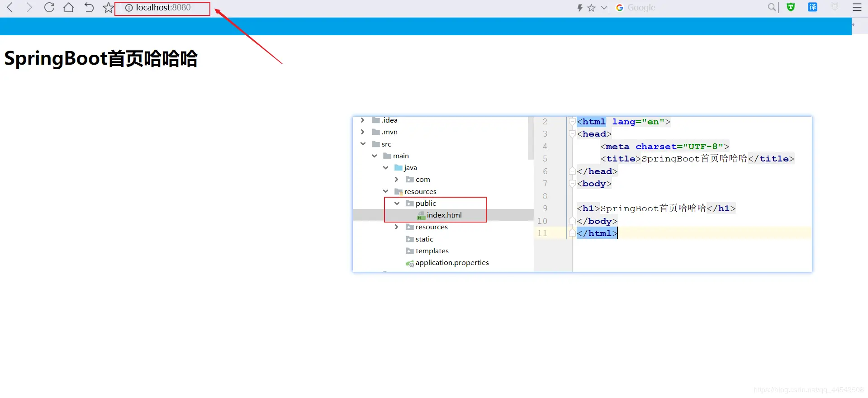Viewport: 868px width, 398px height.
Task: Click the browser back arrow
Action: [10, 7]
